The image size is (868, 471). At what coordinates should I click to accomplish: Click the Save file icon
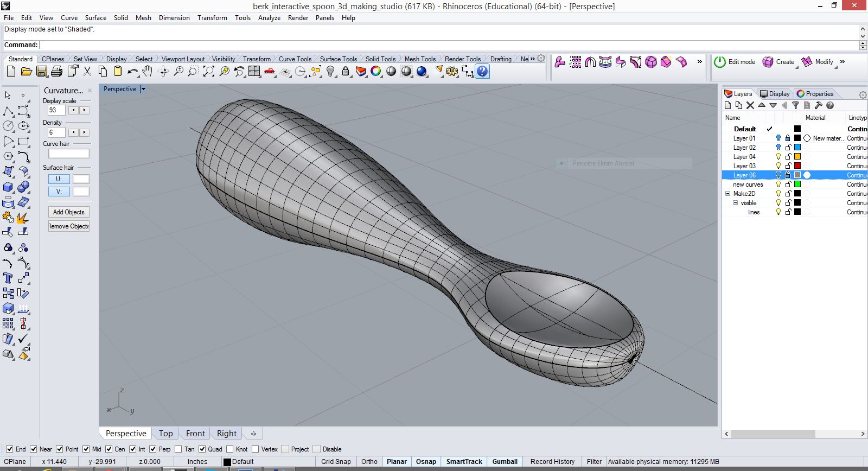coord(41,71)
